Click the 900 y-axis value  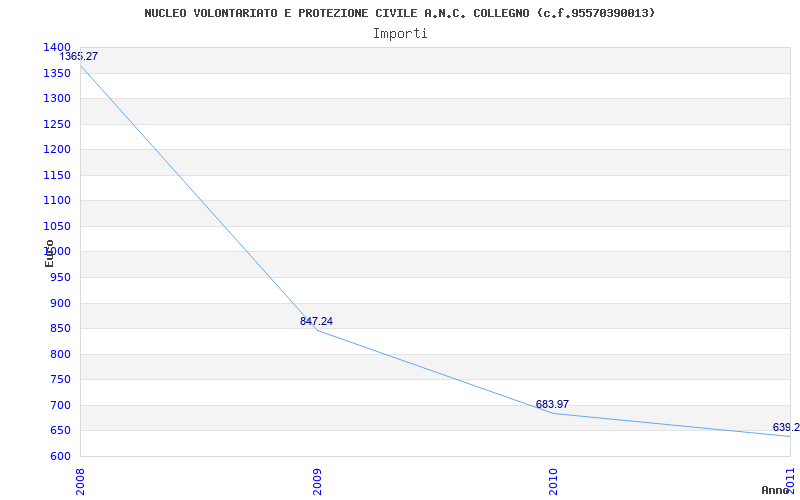tap(60, 303)
